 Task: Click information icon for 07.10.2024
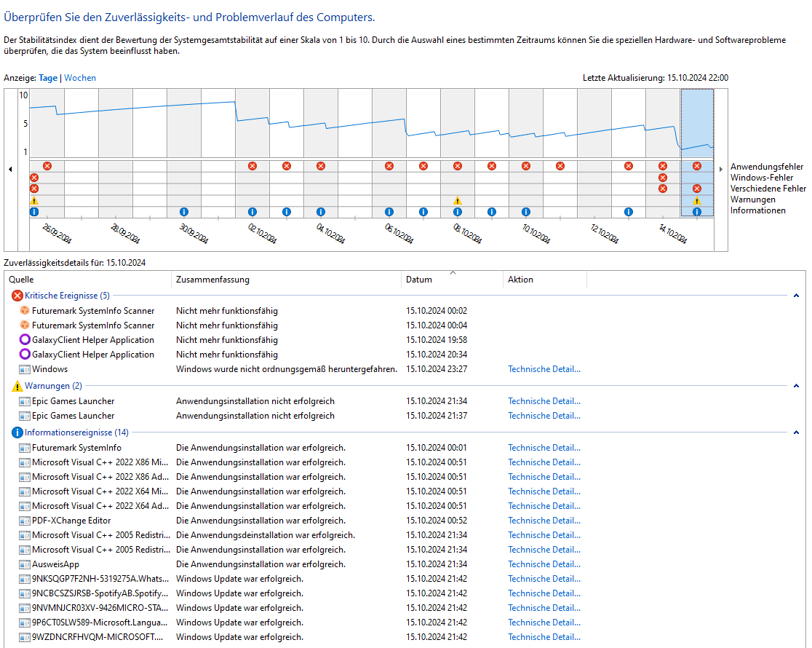(423, 211)
